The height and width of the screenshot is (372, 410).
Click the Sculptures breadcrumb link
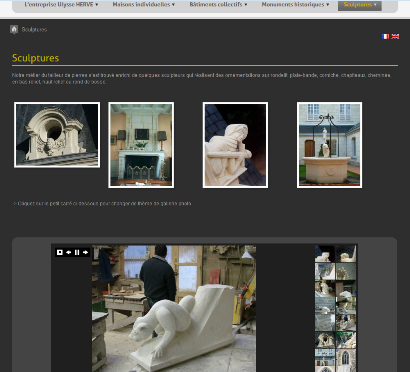click(34, 30)
